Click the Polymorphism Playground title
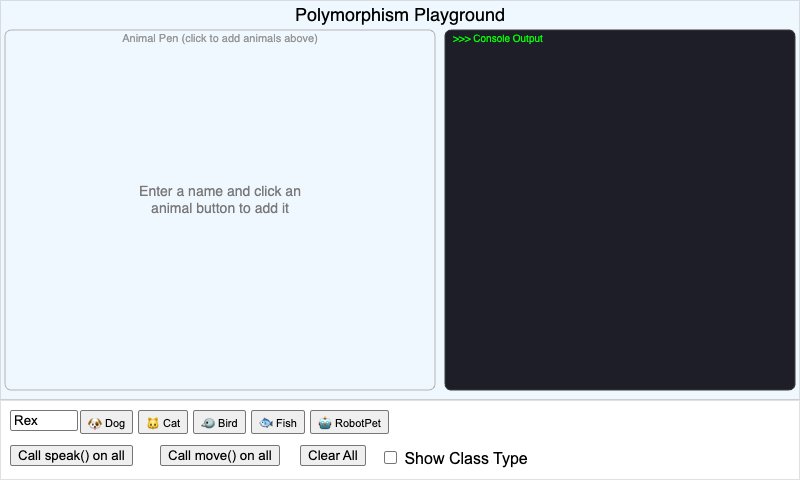The height and width of the screenshot is (480, 800). pos(400,15)
